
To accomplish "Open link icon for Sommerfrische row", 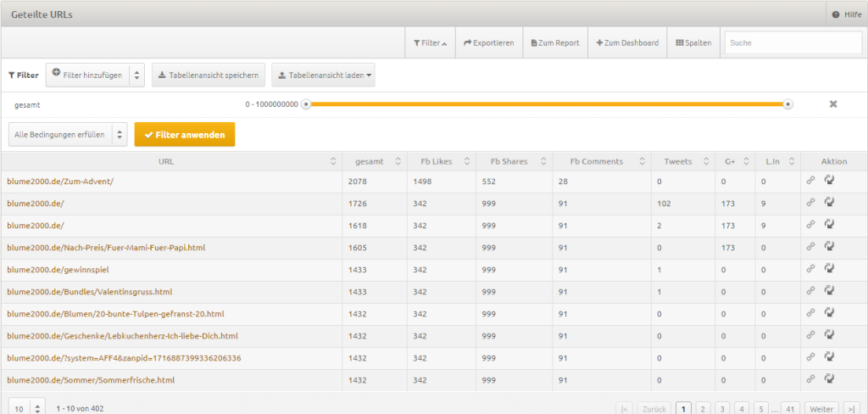I will 810,379.
